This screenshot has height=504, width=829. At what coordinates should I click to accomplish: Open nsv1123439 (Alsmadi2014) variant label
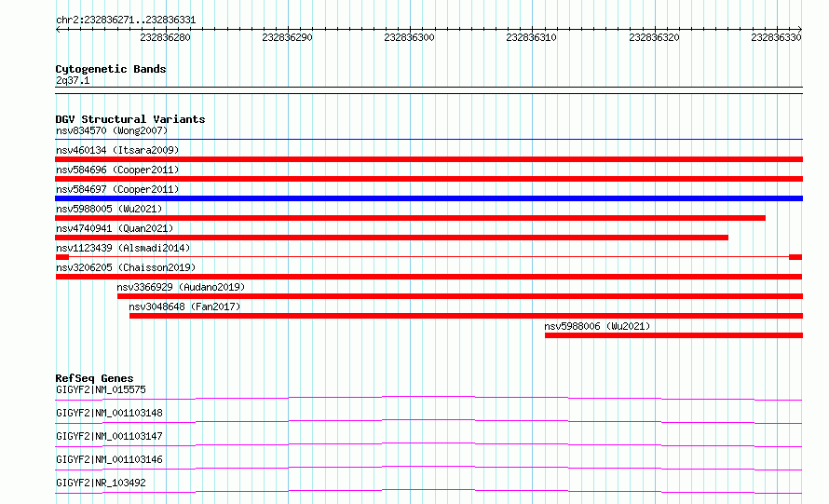tap(123, 248)
